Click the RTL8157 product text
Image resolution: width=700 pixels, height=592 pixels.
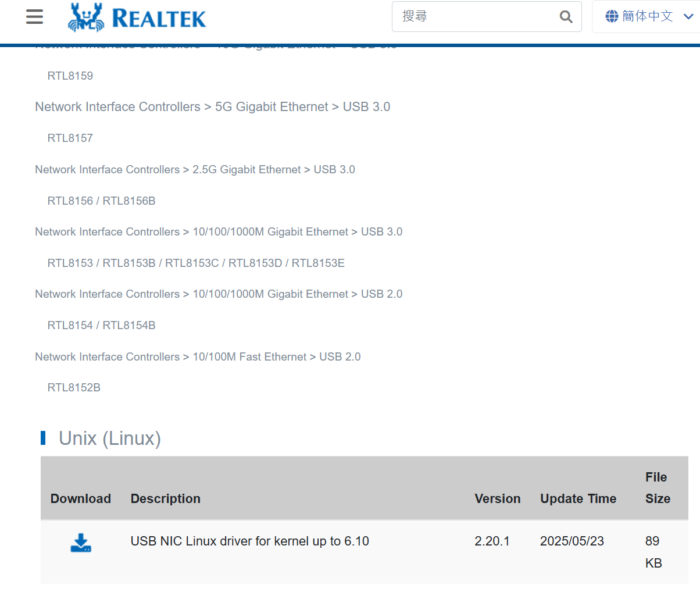point(70,138)
